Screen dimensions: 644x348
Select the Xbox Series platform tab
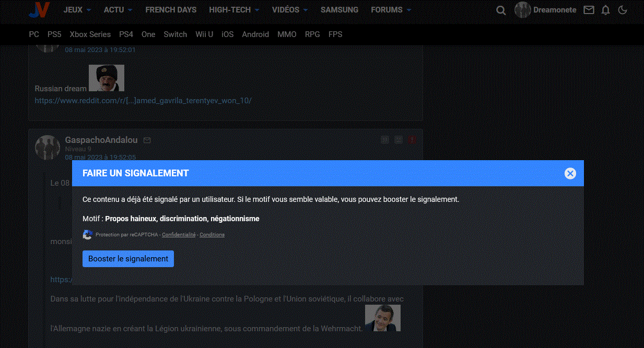(x=90, y=34)
